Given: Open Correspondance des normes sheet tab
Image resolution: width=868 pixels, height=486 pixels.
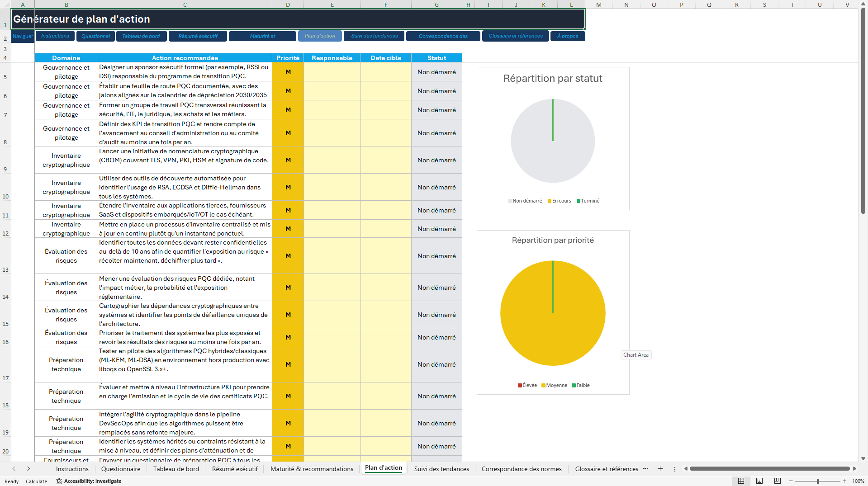Looking at the screenshot, I should pos(522,469).
